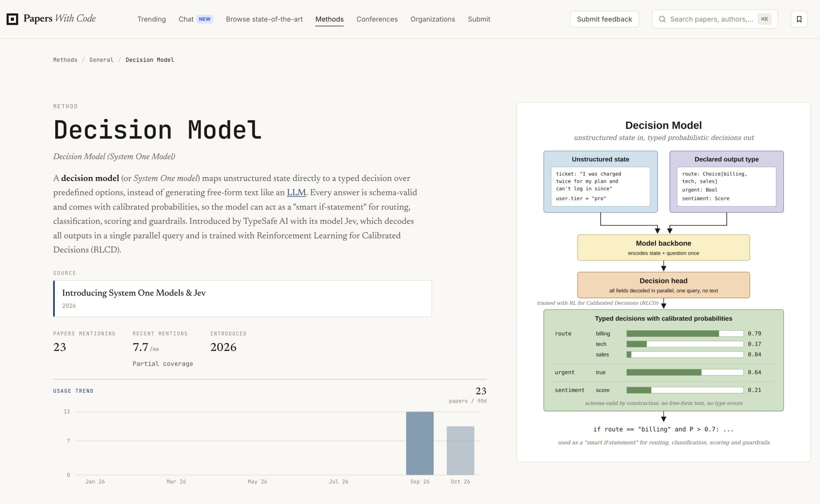Click the urgent true 0.64 bar
Viewport: 820px width, 504px height.
685,372
